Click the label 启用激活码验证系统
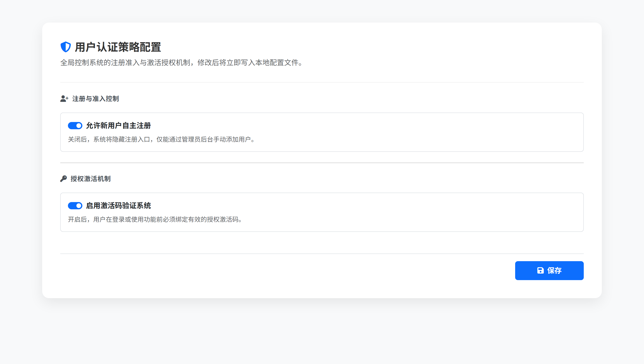644x364 pixels. [x=119, y=205]
